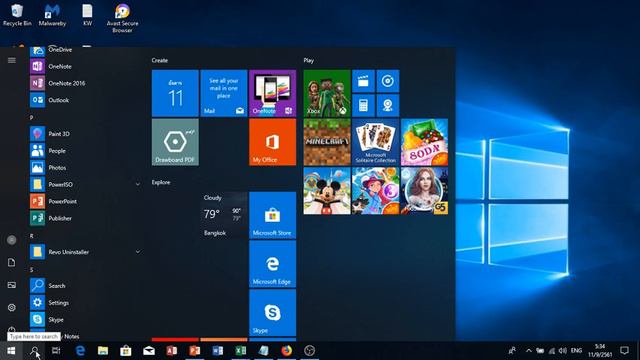Open the Camera small tile
Screen dimensions: 640x360
(388, 105)
